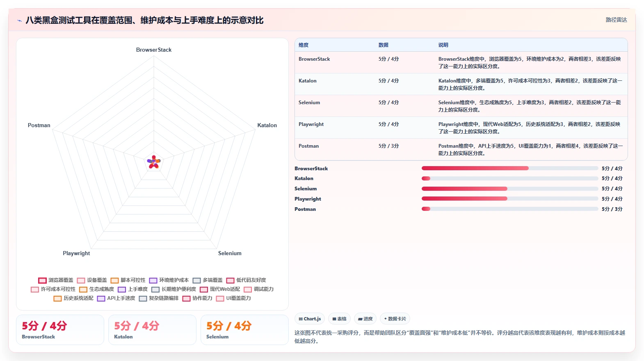Click the radar chart center data cluster
Image resolution: width=644 pixels, height=361 pixels.
pos(154,162)
